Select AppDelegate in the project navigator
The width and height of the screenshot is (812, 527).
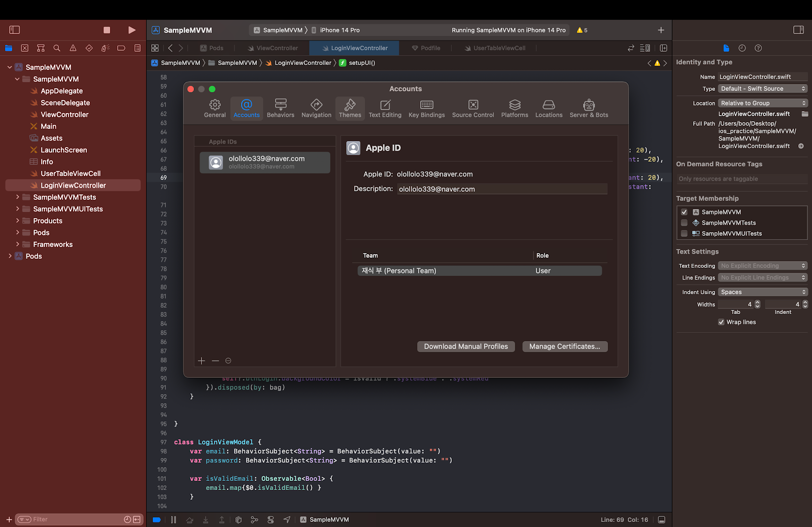[x=61, y=91]
